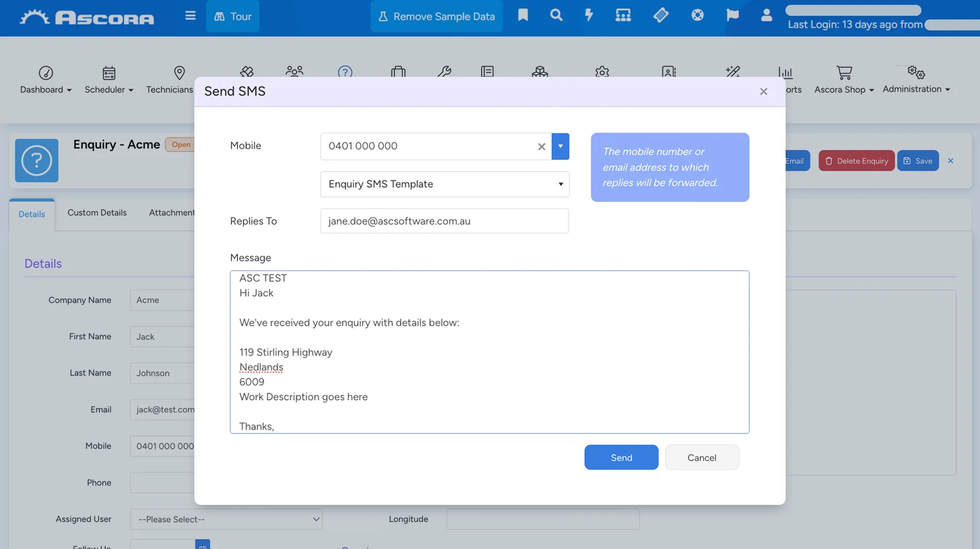Click the lifebuoy support icon
The height and width of the screenshot is (549, 980).
click(x=697, y=15)
